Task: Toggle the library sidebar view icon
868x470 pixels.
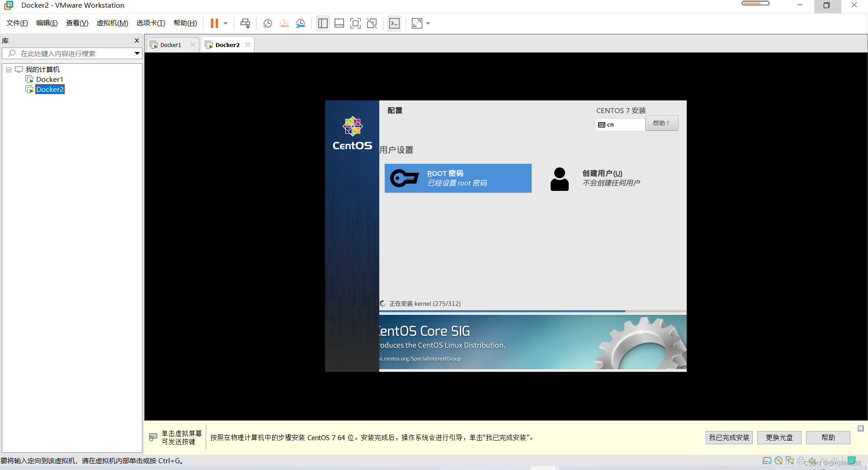Action: pos(323,23)
